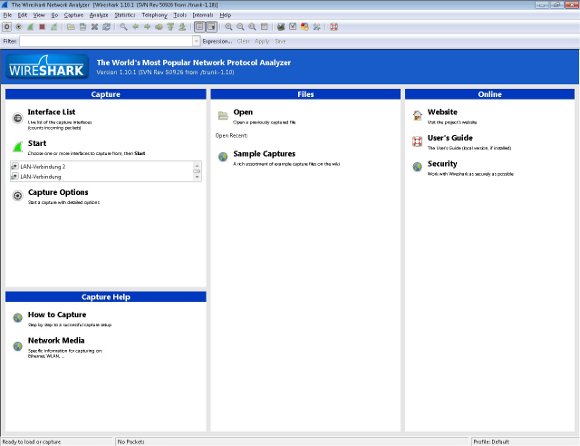Start a new live capture from toolbar
580x446 pixels.
click(30, 27)
